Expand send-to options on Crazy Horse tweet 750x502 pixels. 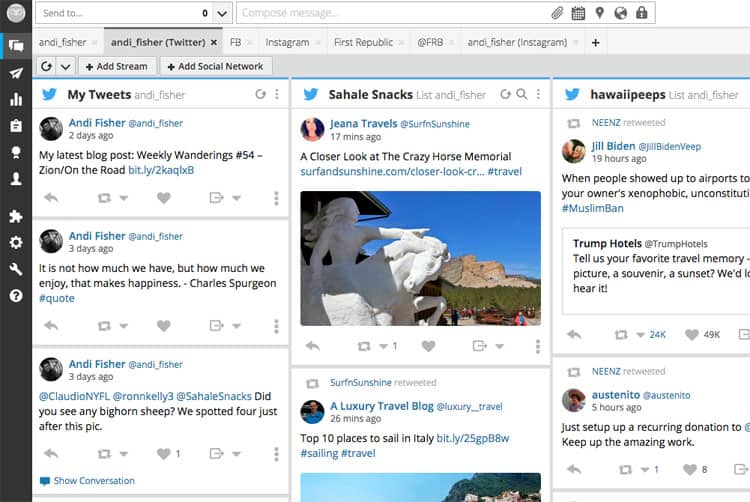[499, 346]
